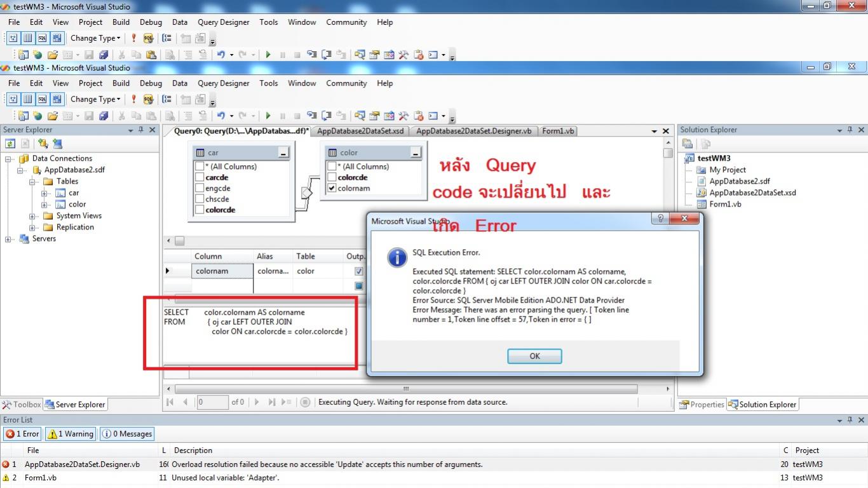
Task: Select Form1.vb in Solution Explorer
Action: click(x=725, y=205)
